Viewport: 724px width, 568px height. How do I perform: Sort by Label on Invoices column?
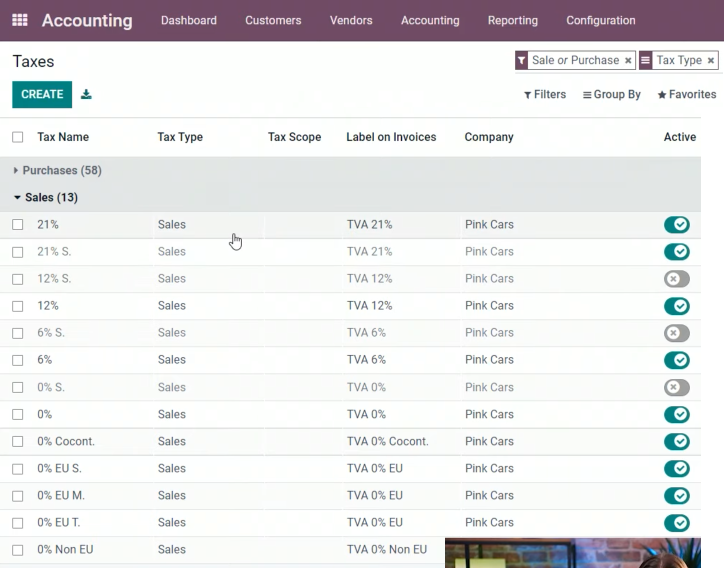pos(391,137)
